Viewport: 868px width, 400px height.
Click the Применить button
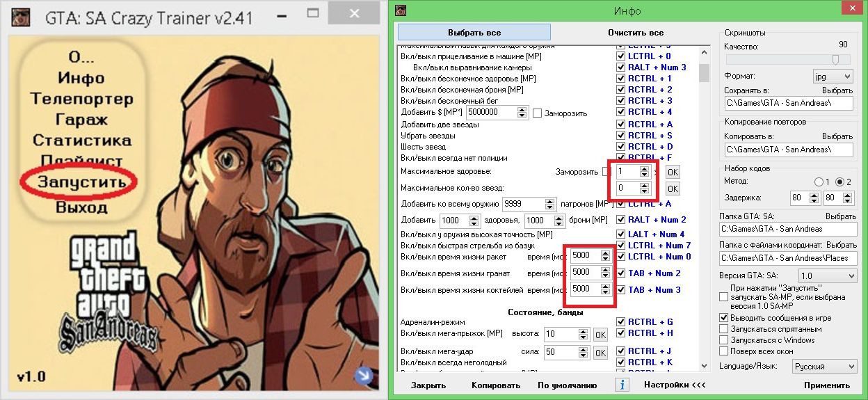click(827, 385)
